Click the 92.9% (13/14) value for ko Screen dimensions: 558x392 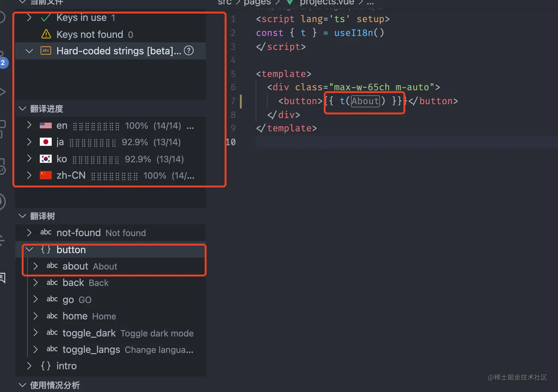[154, 159]
